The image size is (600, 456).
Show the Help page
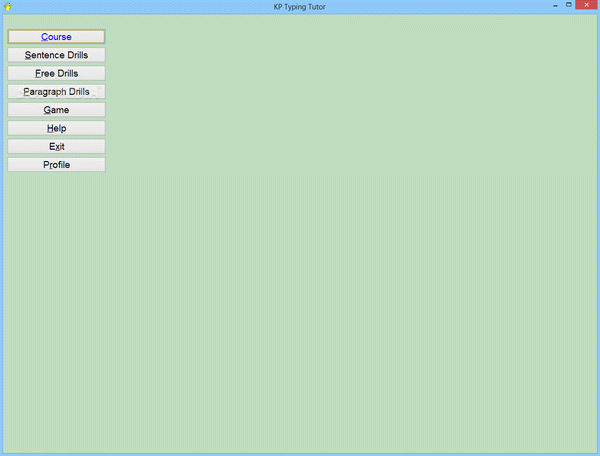click(x=56, y=128)
